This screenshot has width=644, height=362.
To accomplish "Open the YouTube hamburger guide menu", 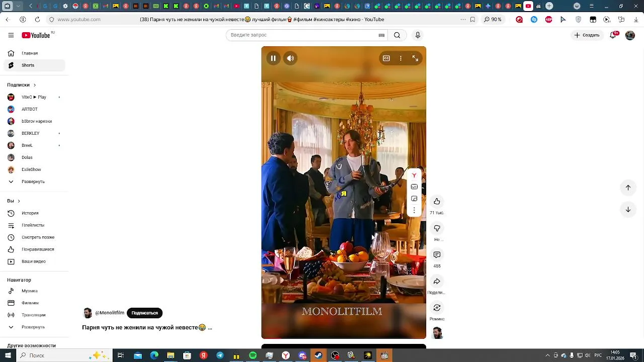I will click(11, 35).
